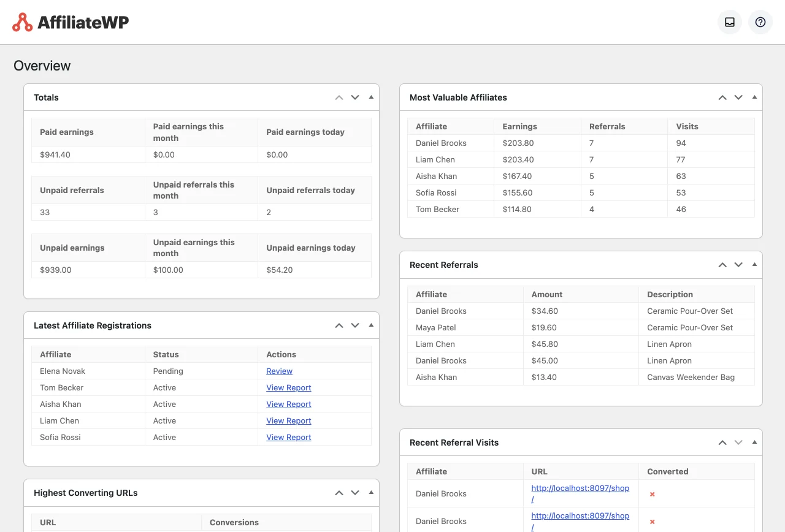Click Linen Apron description for Liam Chen

[669, 344]
